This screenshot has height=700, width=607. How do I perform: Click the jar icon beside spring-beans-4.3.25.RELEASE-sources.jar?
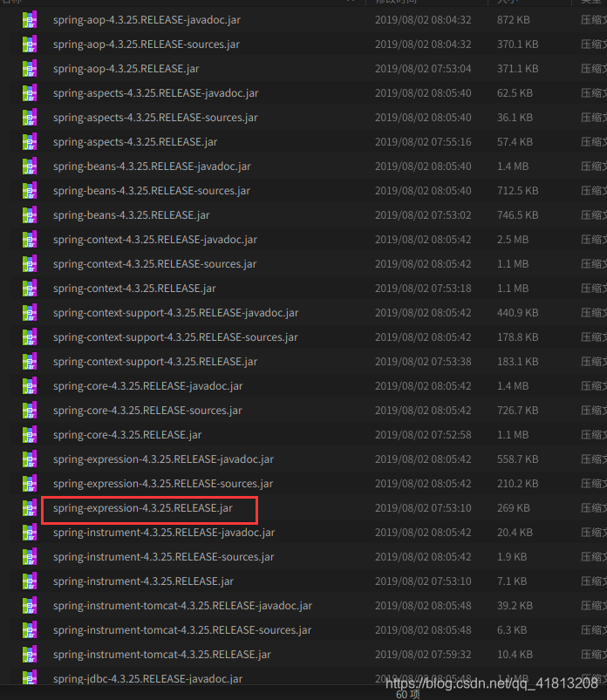[x=30, y=191]
